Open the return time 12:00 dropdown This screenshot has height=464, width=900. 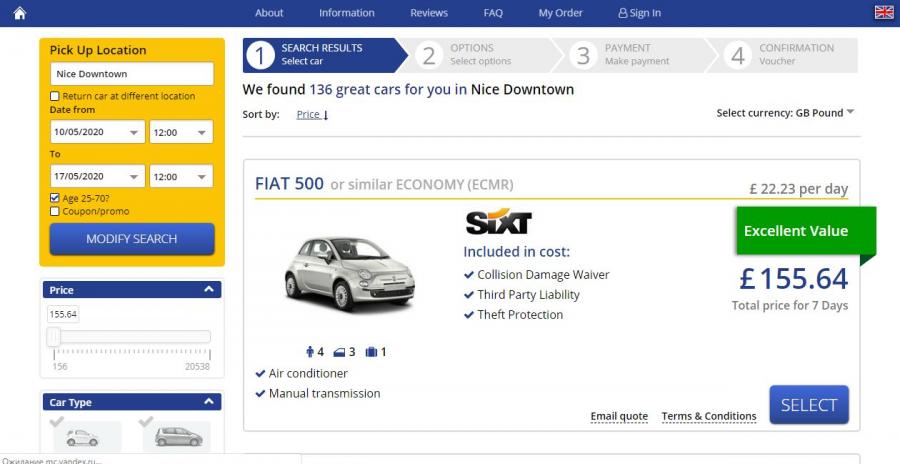click(181, 176)
